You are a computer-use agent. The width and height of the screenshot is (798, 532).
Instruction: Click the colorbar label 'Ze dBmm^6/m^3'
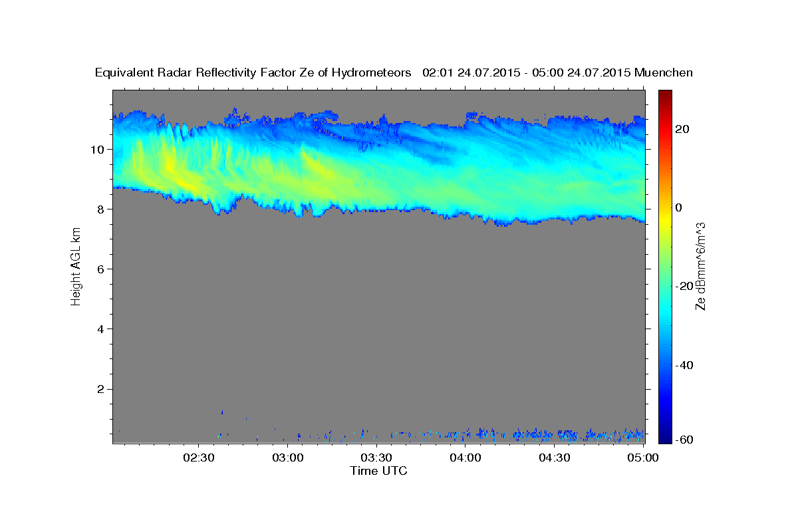pyautogui.click(x=700, y=266)
